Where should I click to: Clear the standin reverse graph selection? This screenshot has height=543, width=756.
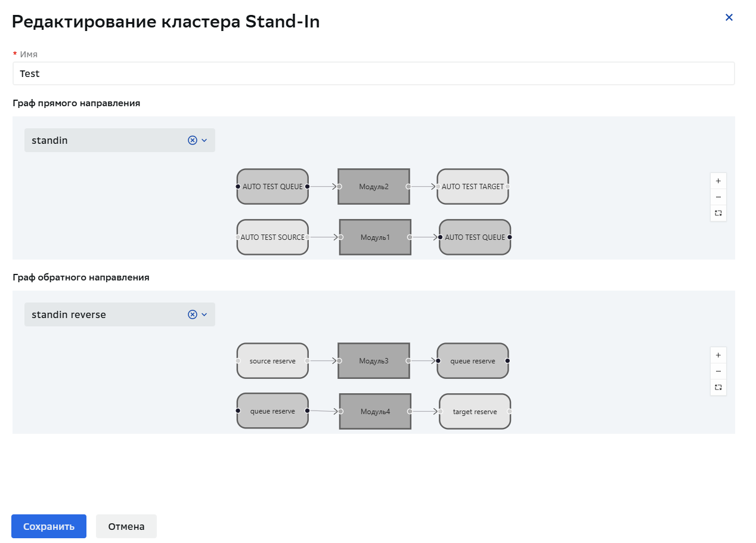click(192, 314)
